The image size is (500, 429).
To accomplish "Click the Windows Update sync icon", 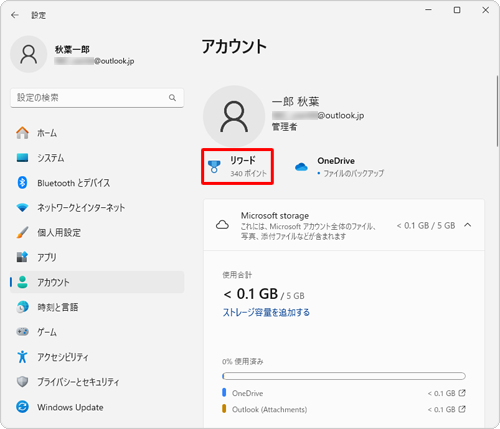I will 22,407.
